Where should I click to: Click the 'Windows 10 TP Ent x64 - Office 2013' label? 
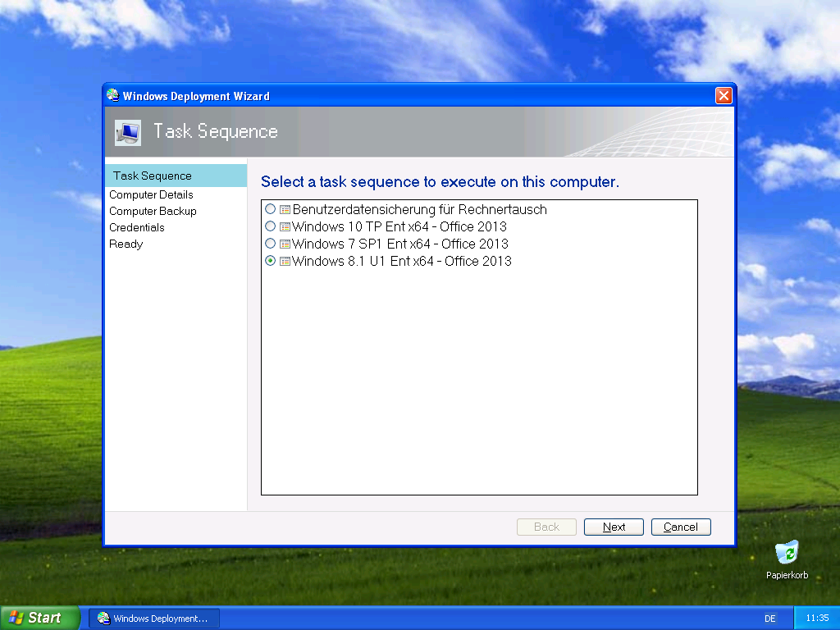click(x=399, y=226)
